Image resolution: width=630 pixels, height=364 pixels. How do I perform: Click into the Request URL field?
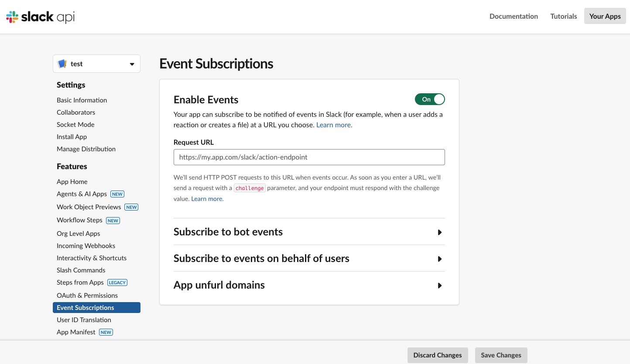[309, 157]
